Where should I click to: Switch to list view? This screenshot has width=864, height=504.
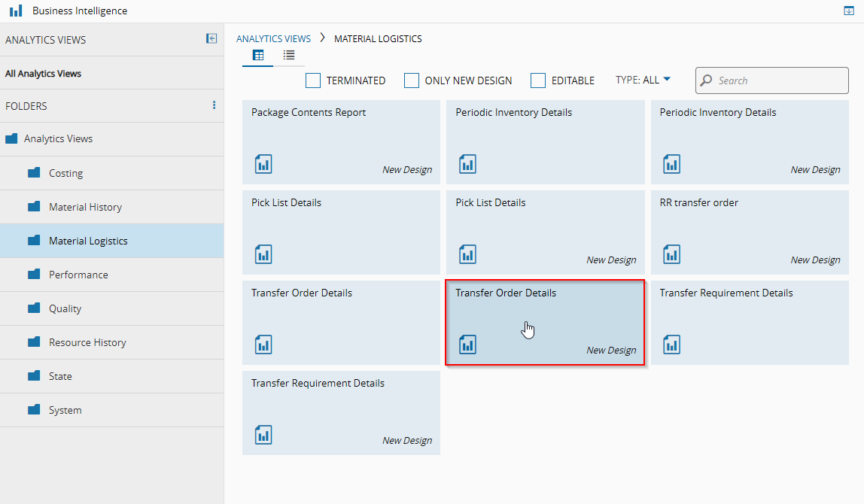289,55
